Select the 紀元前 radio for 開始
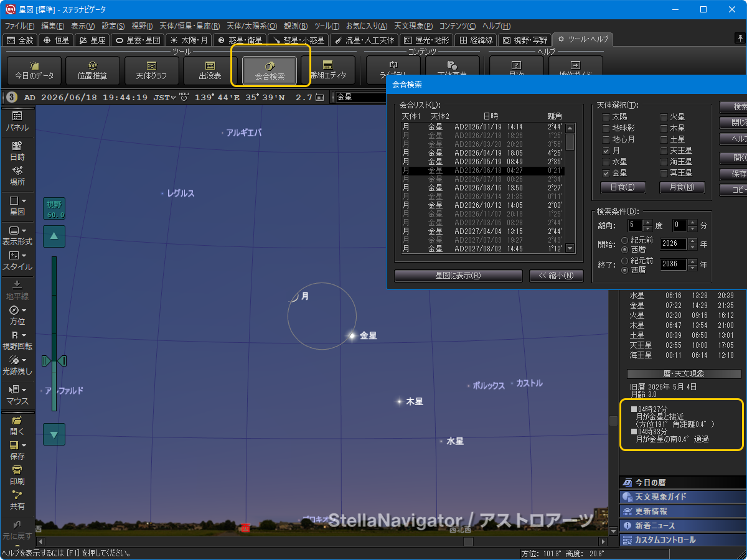The height and width of the screenshot is (560, 747). 624,239
